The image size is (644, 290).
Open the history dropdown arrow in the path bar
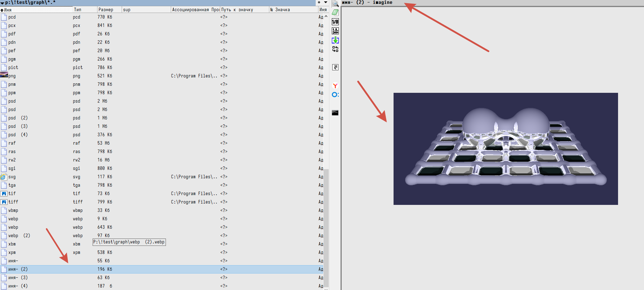[326, 2]
